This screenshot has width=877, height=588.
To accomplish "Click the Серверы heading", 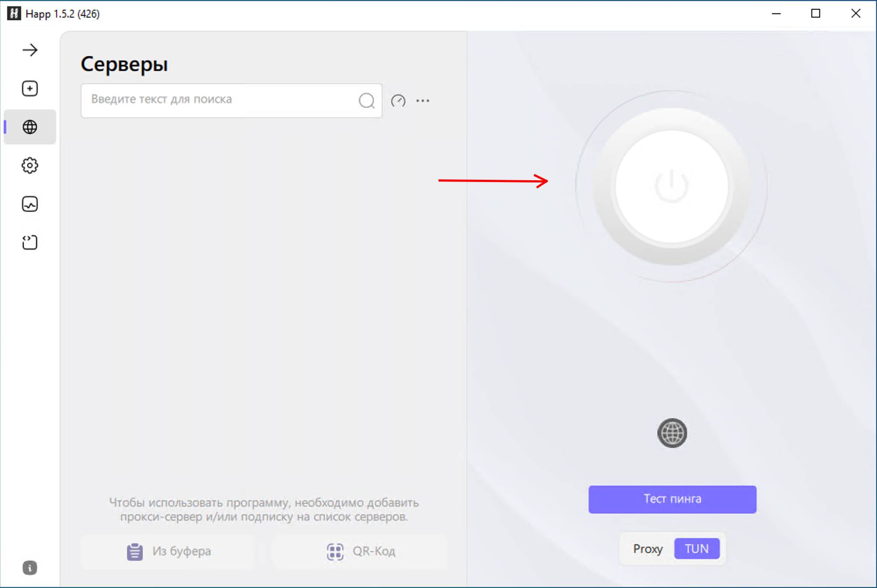I will pyautogui.click(x=124, y=65).
